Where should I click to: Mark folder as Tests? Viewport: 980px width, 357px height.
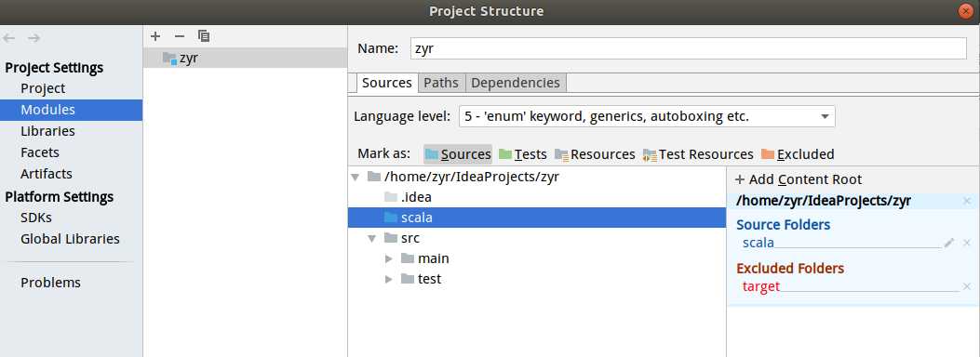point(522,154)
